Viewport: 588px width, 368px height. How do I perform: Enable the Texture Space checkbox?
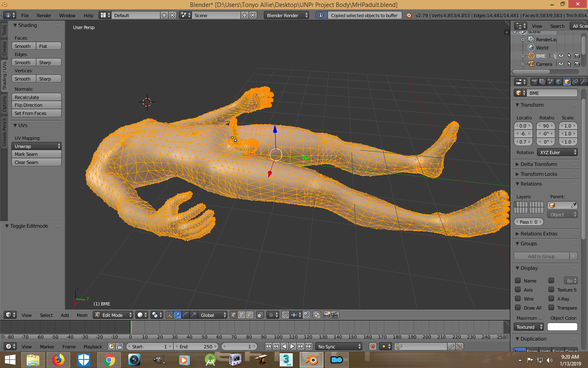tap(551, 289)
